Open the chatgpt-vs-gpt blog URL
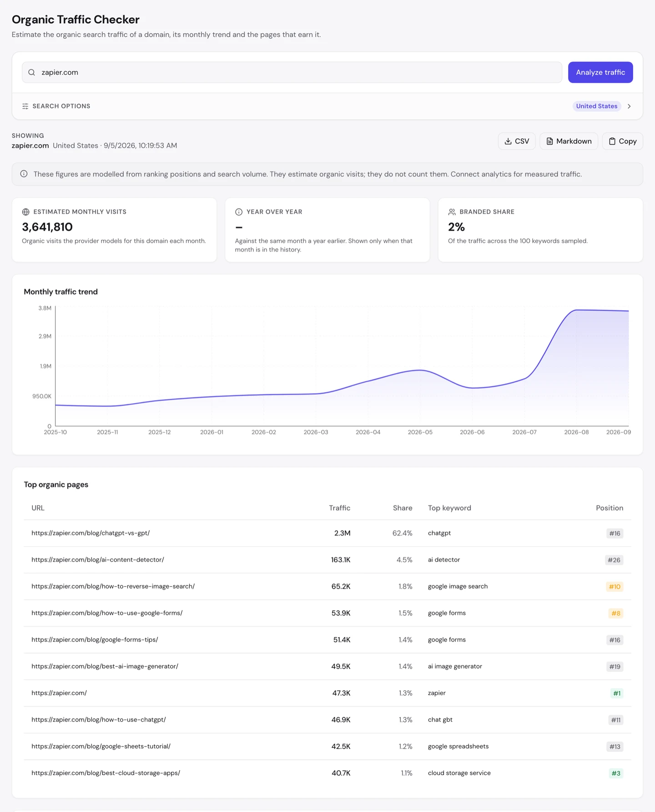655x812 pixels. pyautogui.click(x=91, y=533)
